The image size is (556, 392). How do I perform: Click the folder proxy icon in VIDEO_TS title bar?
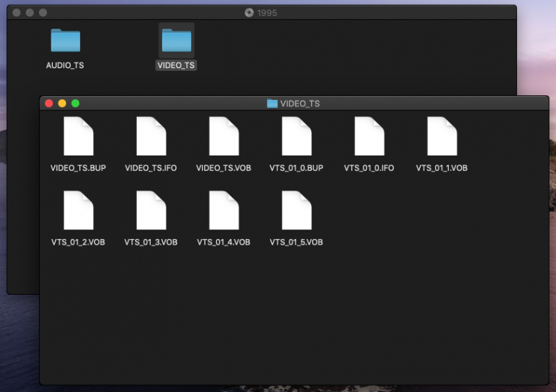point(272,104)
